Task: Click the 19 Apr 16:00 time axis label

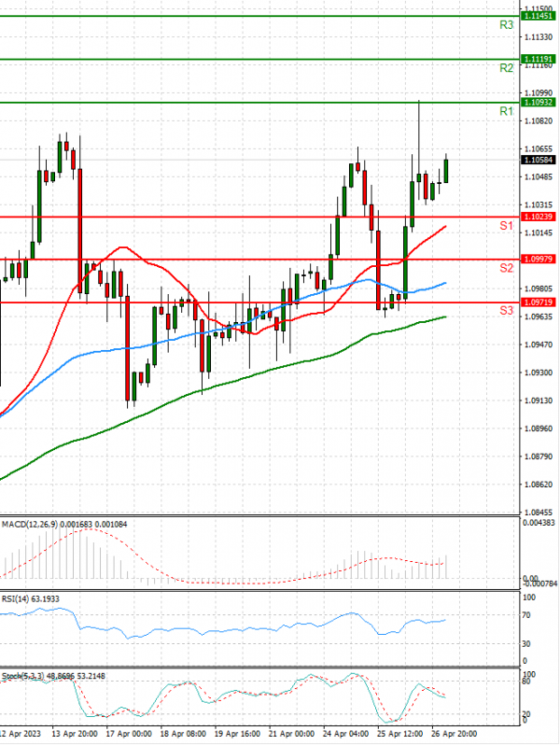Action: [237, 734]
